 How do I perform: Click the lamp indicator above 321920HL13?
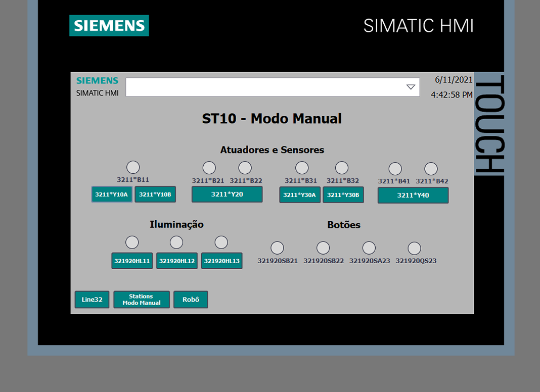(x=221, y=242)
